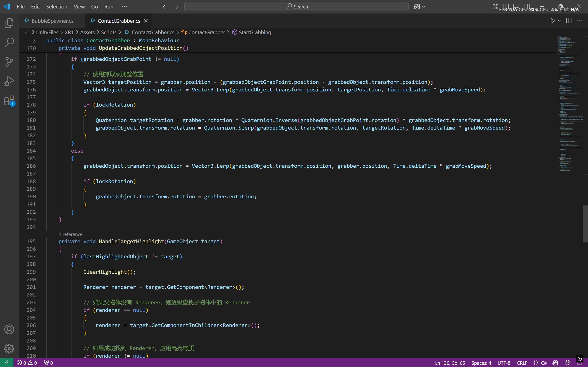Open the Explorer view in activity bar
Viewport: 588px width, 367px height.
click(x=9, y=23)
